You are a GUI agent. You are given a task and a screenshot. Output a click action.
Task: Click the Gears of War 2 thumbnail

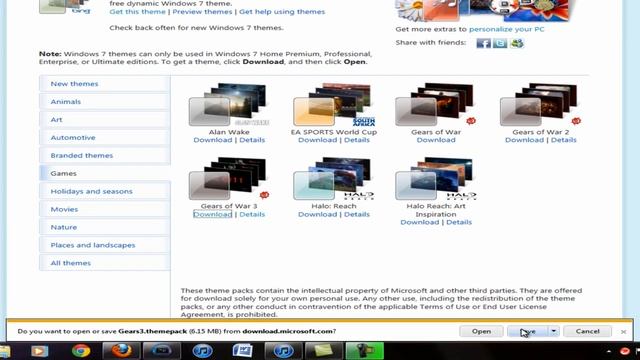point(540,104)
